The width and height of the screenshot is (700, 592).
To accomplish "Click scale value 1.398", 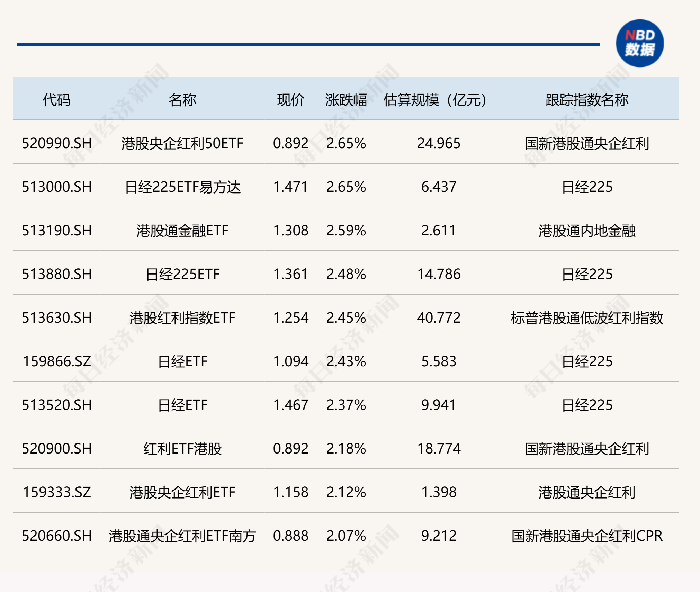I will click(x=439, y=492).
